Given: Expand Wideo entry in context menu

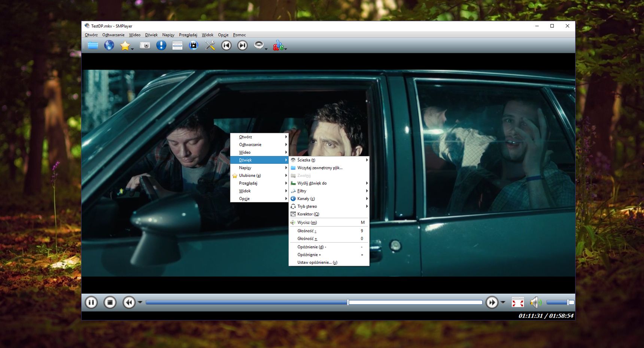Looking at the screenshot, I should [259, 152].
